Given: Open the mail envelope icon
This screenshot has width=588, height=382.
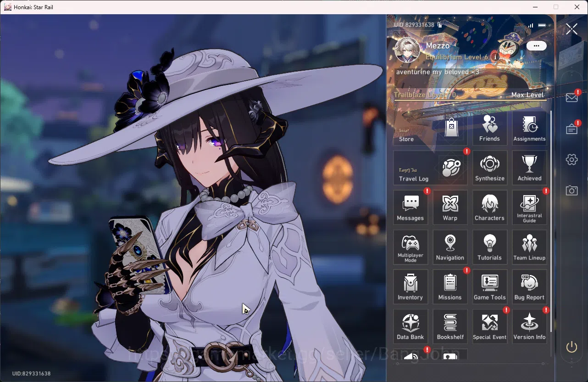Looking at the screenshot, I should [x=571, y=98].
